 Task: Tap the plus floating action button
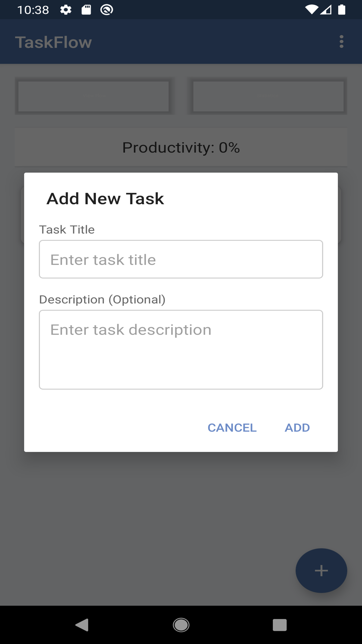point(321,571)
